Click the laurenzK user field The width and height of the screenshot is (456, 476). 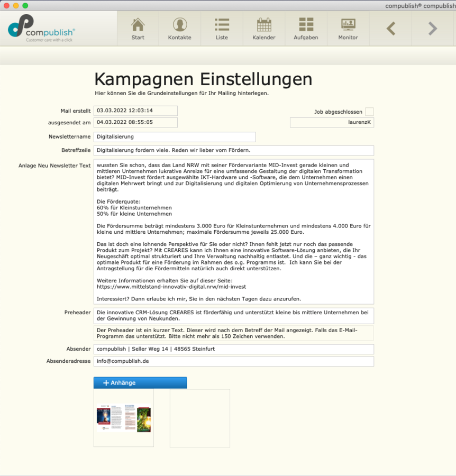tap(332, 122)
